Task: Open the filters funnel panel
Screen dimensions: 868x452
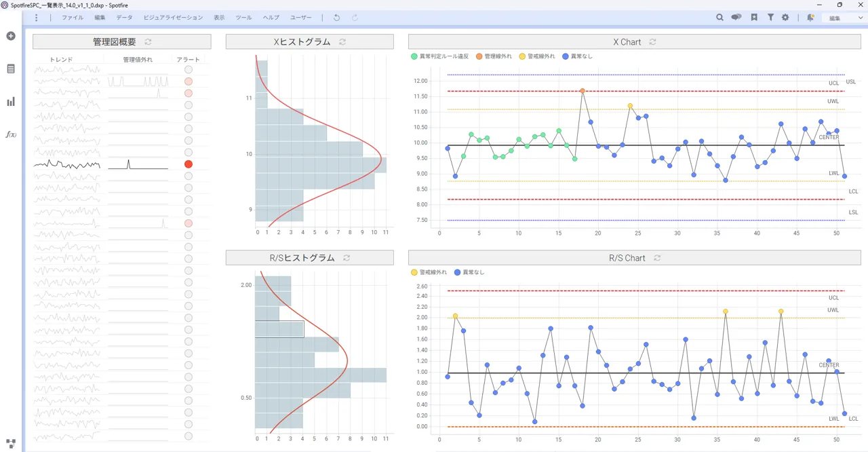Action: coord(771,18)
